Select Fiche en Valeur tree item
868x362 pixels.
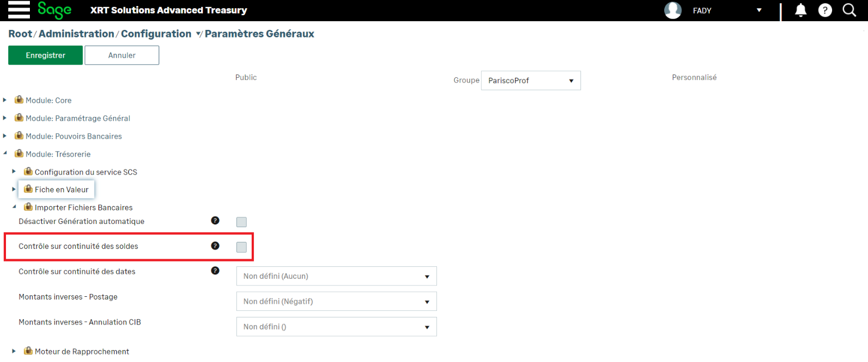tap(61, 190)
